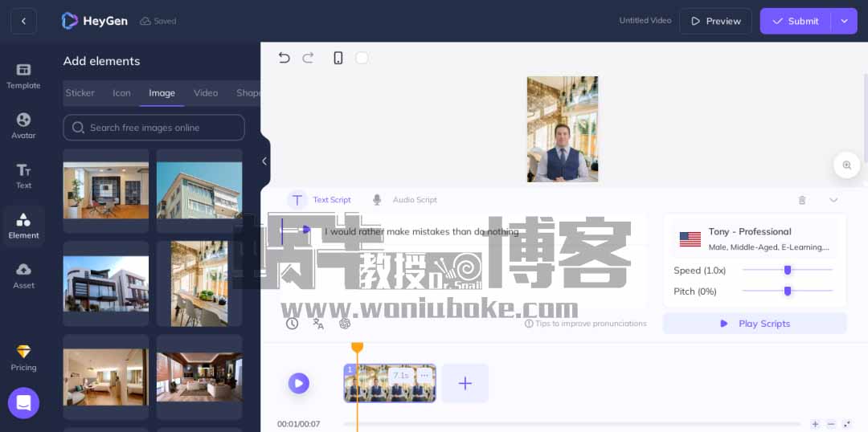Select the dining hall hanging lights image
The height and width of the screenshot is (432, 868).
coord(199,283)
